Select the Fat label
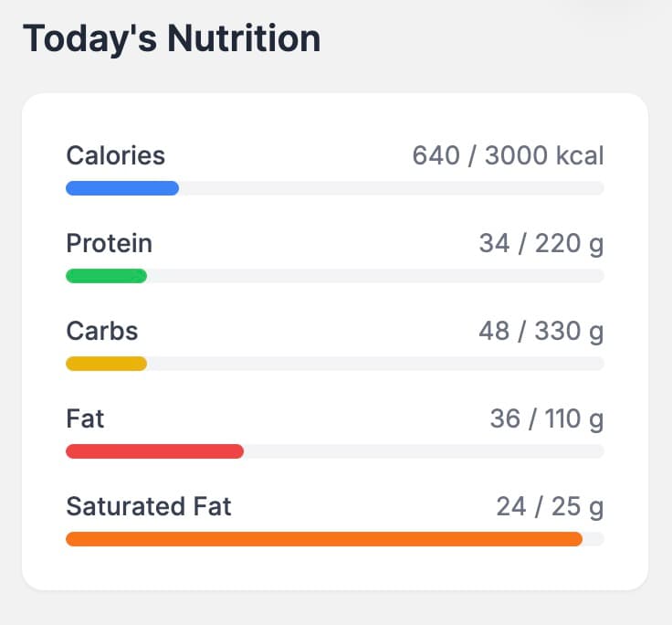672x625 pixels. pyautogui.click(x=85, y=418)
